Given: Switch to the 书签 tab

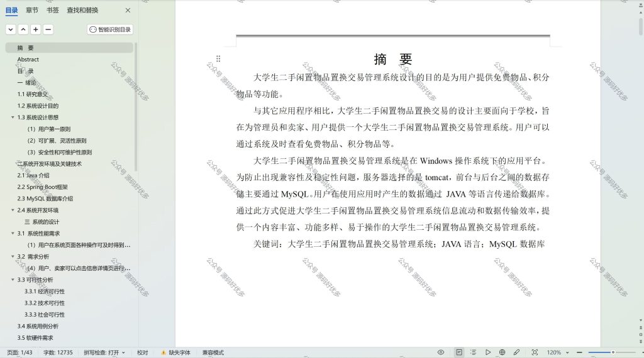Looking at the screenshot, I should tap(53, 10).
